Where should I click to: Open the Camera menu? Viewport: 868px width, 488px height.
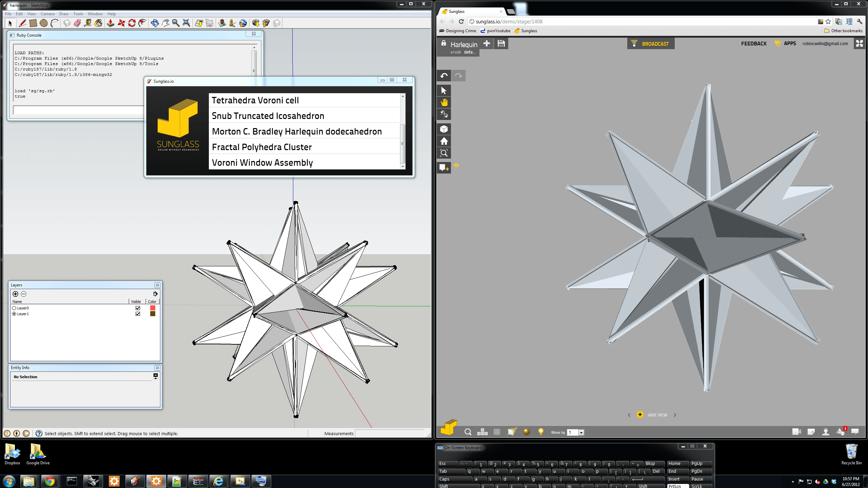pos(47,14)
